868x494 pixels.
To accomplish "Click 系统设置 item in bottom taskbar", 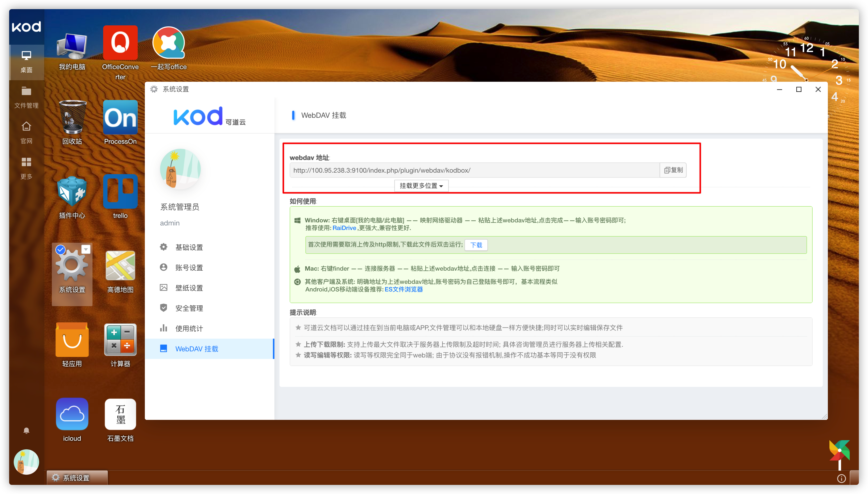I will pos(77,478).
